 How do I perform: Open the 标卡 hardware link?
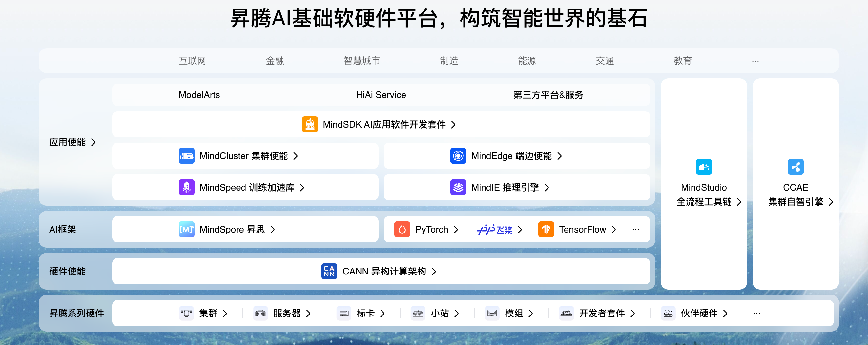(x=365, y=314)
